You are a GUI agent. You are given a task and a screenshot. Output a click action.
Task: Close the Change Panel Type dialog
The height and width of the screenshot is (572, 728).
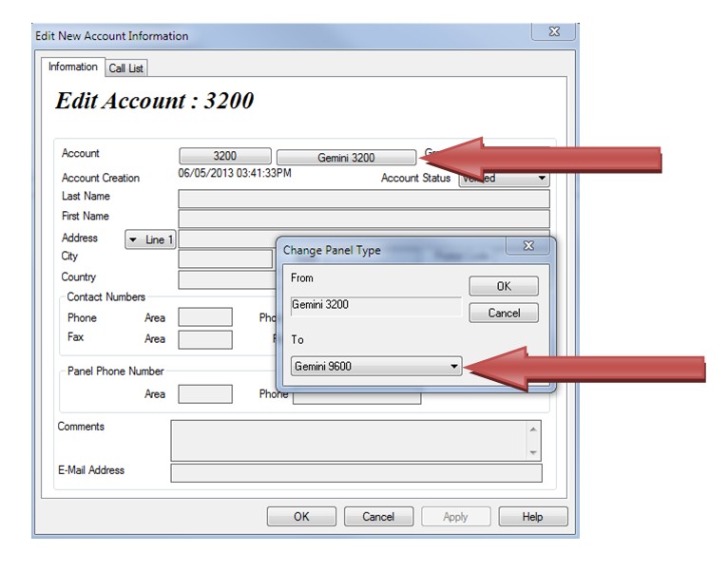click(x=528, y=247)
